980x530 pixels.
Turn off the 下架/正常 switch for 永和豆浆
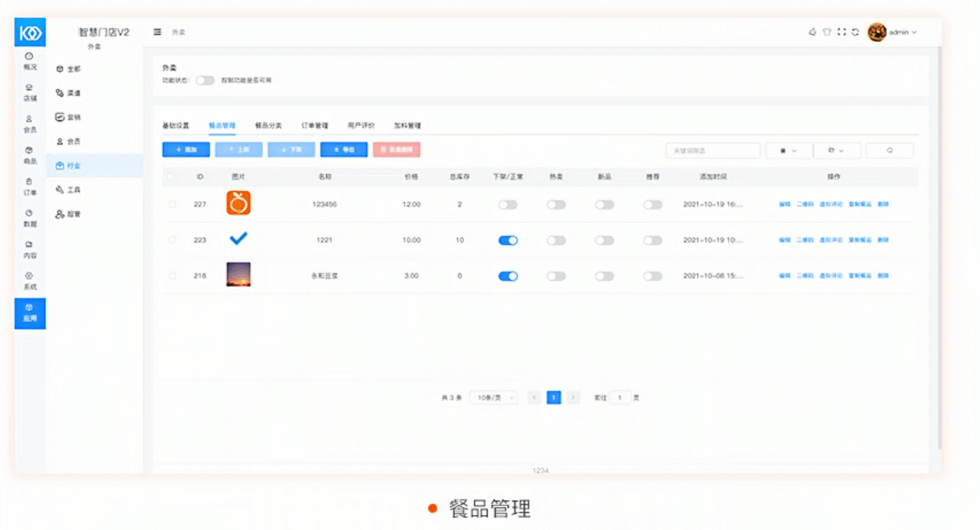click(508, 275)
